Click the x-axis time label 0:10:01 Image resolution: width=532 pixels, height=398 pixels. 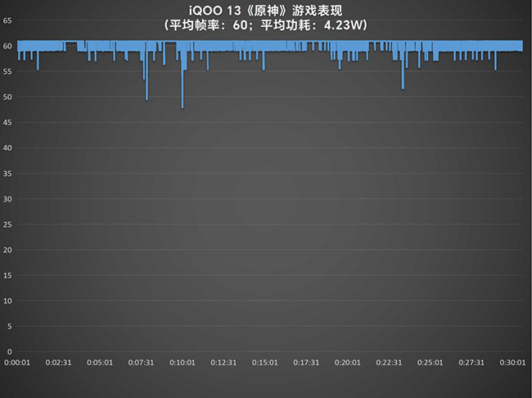[183, 363]
